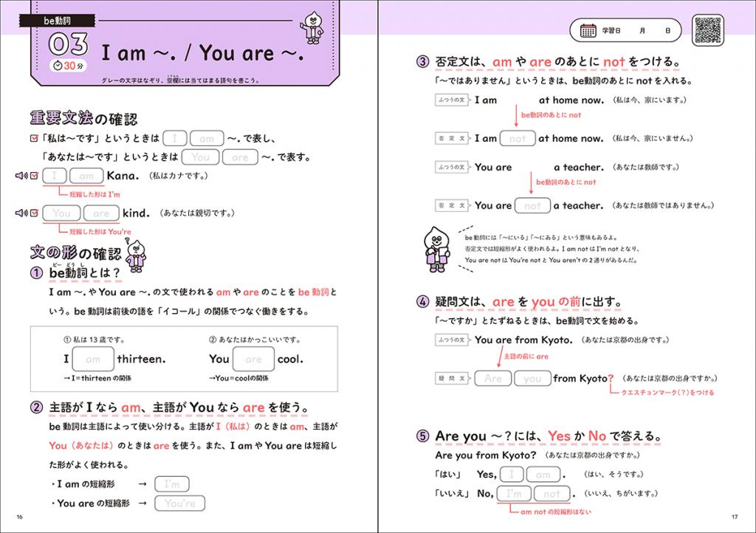Click the ふつうの文 tag beside 'You are a teacher.'

pyautogui.click(x=453, y=168)
